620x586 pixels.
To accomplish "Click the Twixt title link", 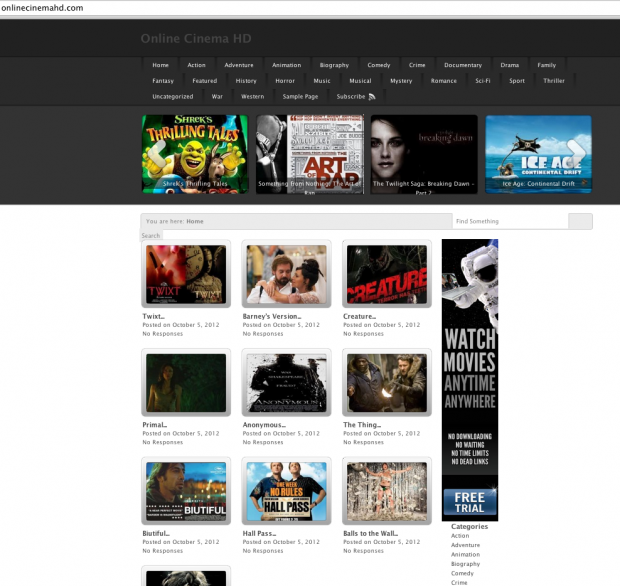I will tap(153, 316).
